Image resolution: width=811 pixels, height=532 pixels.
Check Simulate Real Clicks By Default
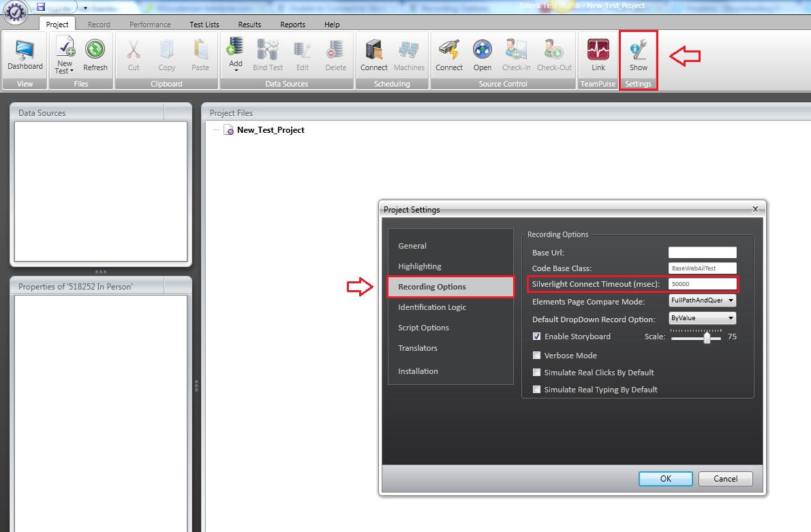point(536,372)
